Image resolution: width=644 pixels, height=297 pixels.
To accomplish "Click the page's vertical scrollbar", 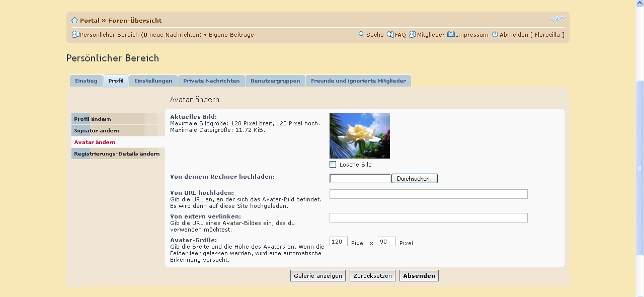I will [x=640, y=168].
